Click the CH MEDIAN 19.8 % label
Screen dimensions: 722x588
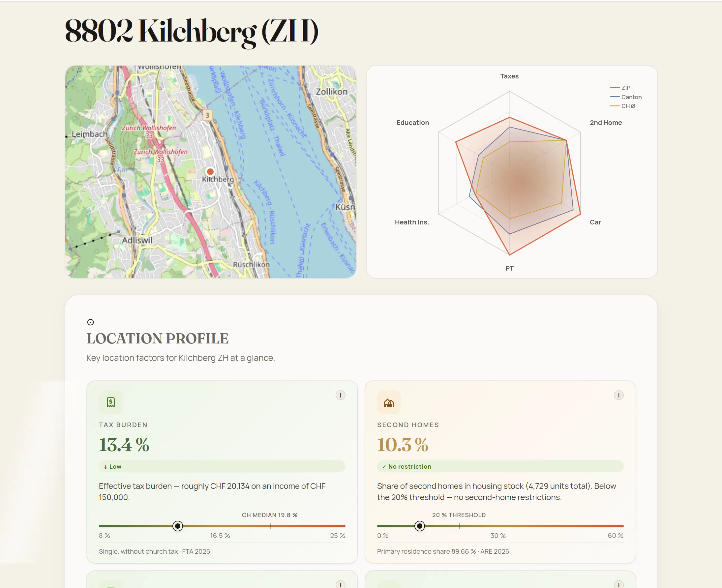(x=269, y=515)
